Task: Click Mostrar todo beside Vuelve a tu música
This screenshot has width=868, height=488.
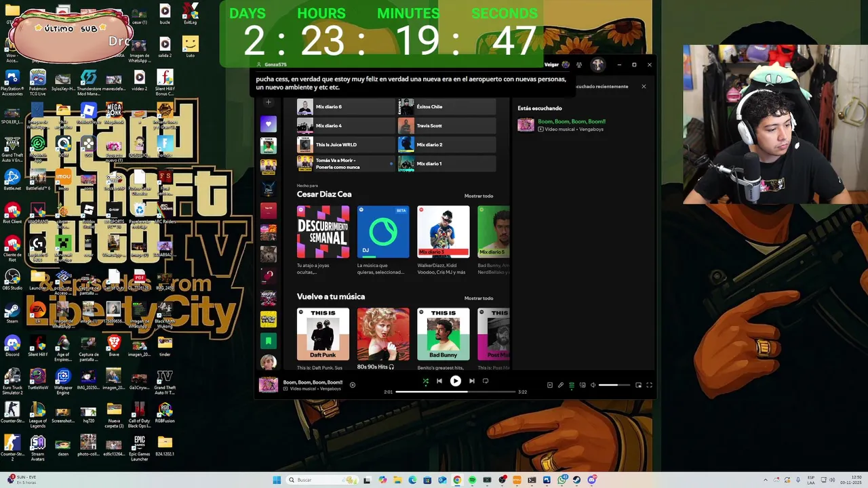Action: 479,298
